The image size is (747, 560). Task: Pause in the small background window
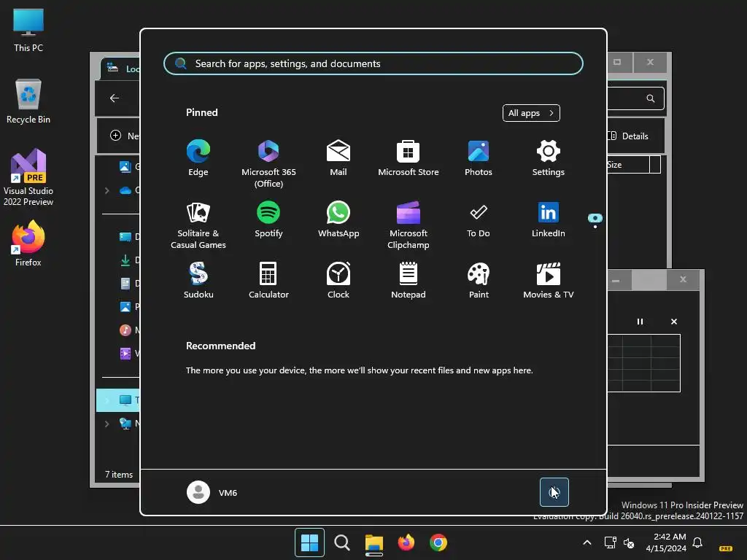640,322
